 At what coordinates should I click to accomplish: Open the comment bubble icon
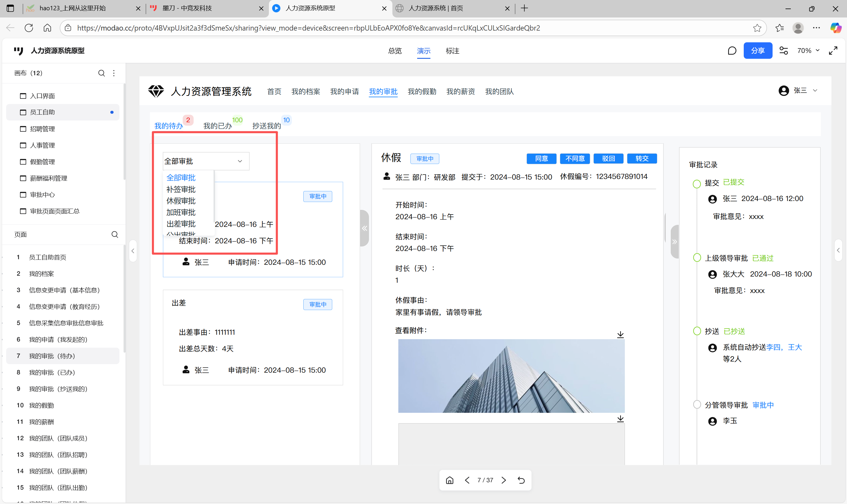point(732,51)
